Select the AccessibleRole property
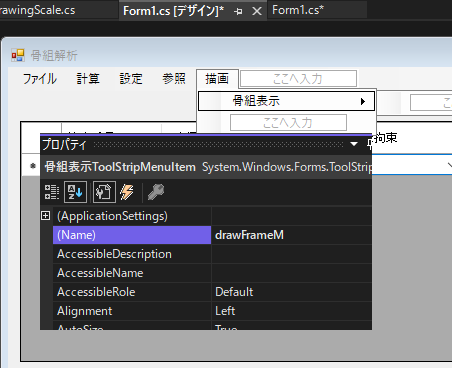Image resolution: width=452 pixels, height=368 pixels. (x=132, y=292)
